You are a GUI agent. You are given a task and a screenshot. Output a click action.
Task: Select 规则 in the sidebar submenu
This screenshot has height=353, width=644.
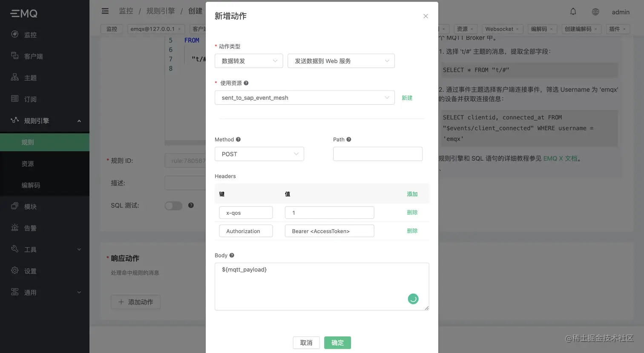tap(45, 142)
